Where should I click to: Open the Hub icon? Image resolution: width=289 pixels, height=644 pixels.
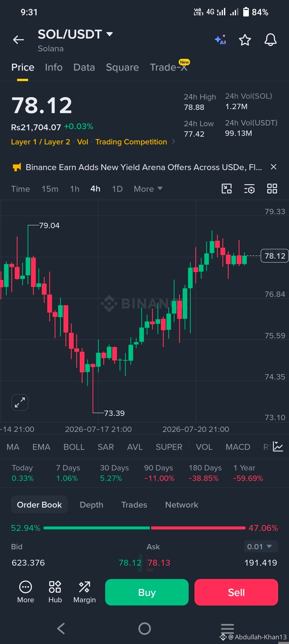click(x=55, y=592)
